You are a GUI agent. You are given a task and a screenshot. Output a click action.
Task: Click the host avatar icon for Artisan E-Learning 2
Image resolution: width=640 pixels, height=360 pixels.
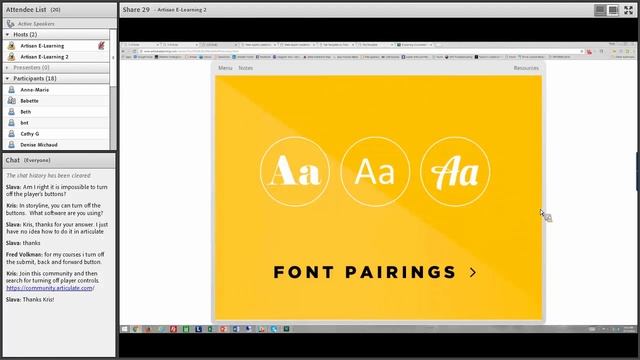[x=11, y=57]
